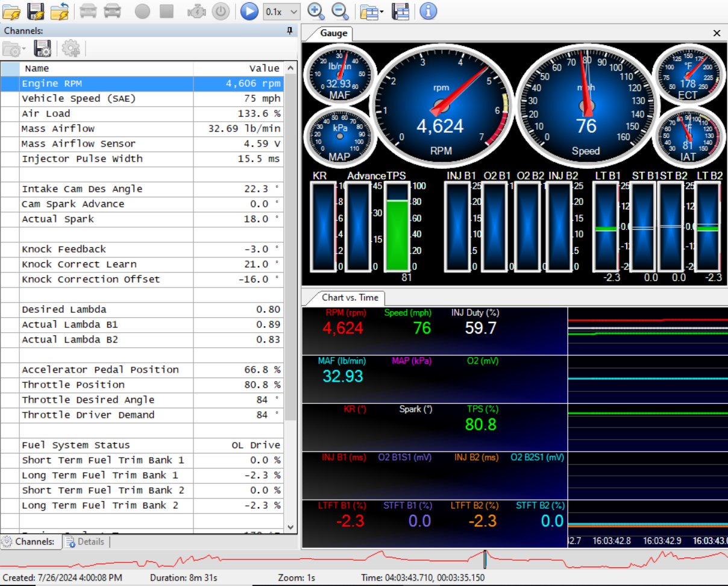
Task: Select the Desired Lambda row
Action: point(142,310)
